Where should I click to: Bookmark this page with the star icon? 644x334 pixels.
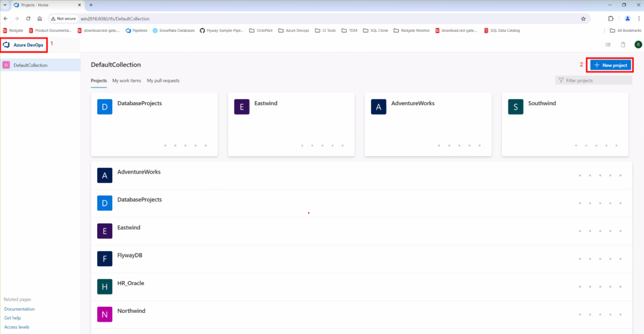click(583, 19)
